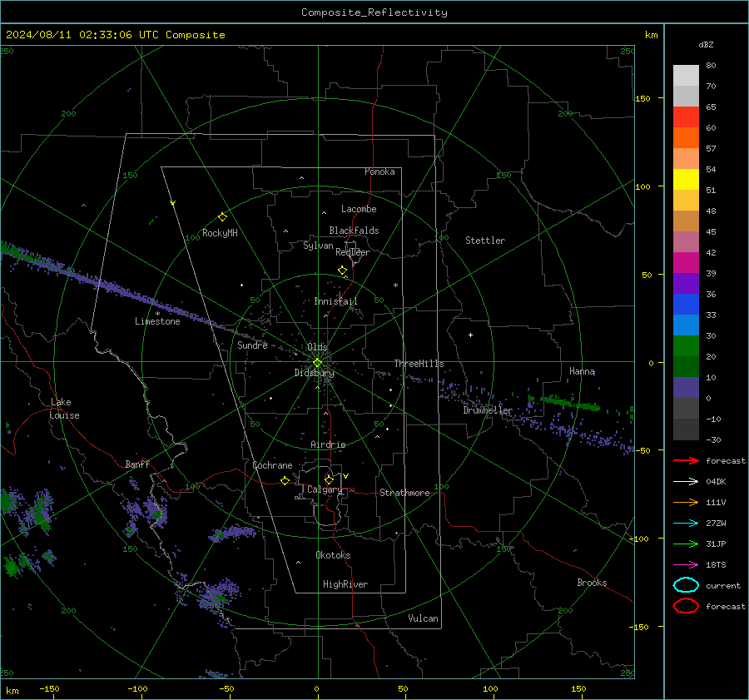Select the 36 dBZ blue swatch

(x=686, y=304)
